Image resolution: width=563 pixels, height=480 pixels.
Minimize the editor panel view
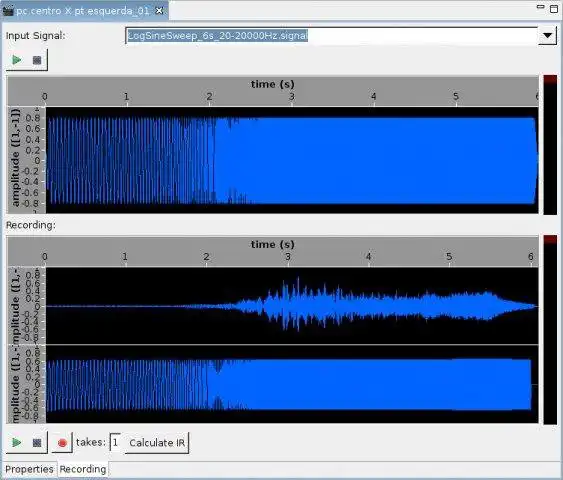[x=540, y=7]
